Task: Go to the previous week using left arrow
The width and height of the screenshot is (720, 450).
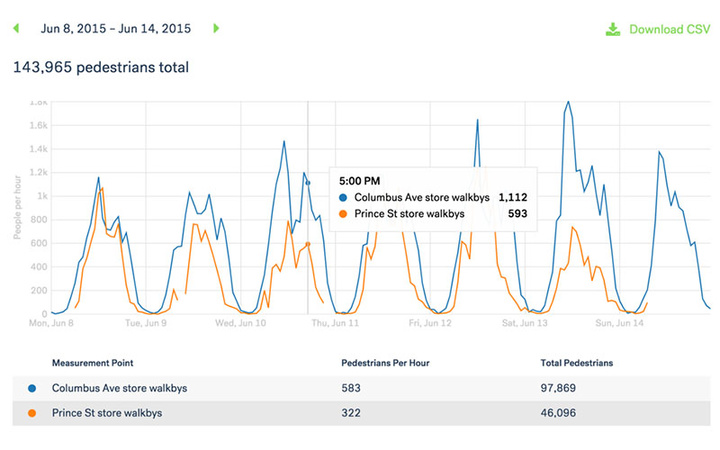Action: click(x=16, y=29)
